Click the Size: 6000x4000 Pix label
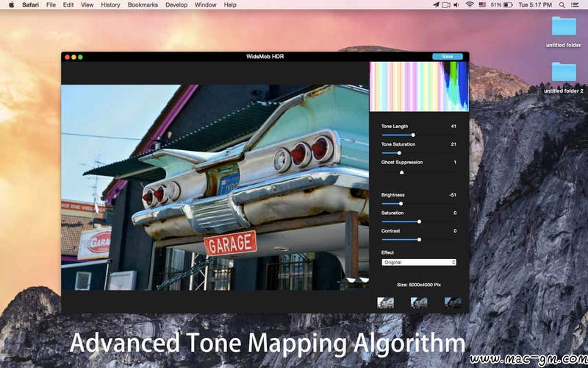The width and height of the screenshot is (588, 368). 419,285
